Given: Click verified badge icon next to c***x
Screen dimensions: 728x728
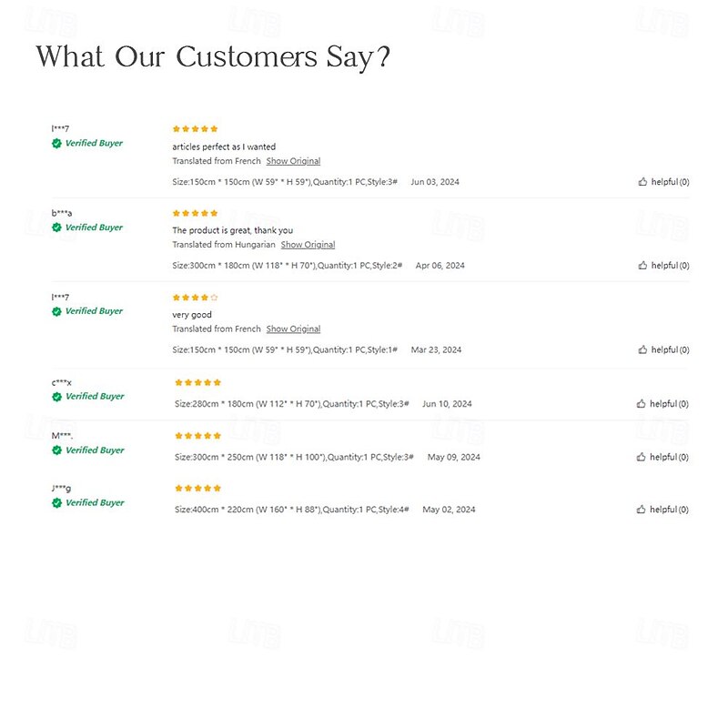Looking at the screenshot, I should pos(56,397).
